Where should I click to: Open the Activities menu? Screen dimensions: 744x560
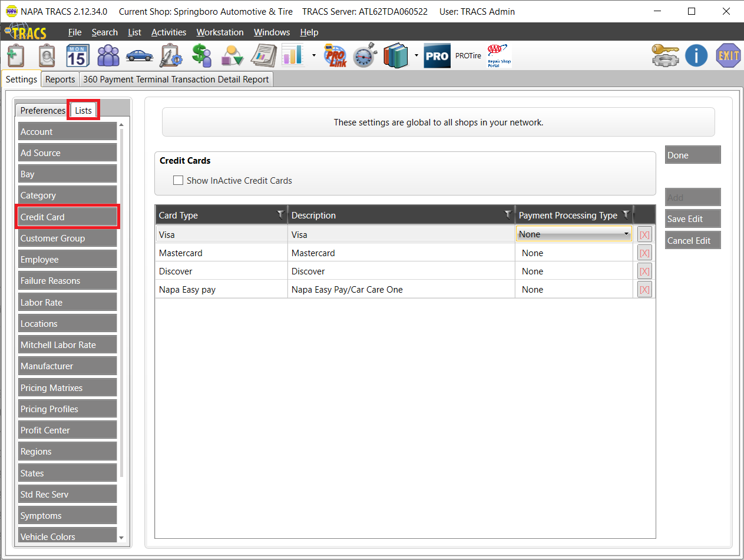(x=168, y=32)
